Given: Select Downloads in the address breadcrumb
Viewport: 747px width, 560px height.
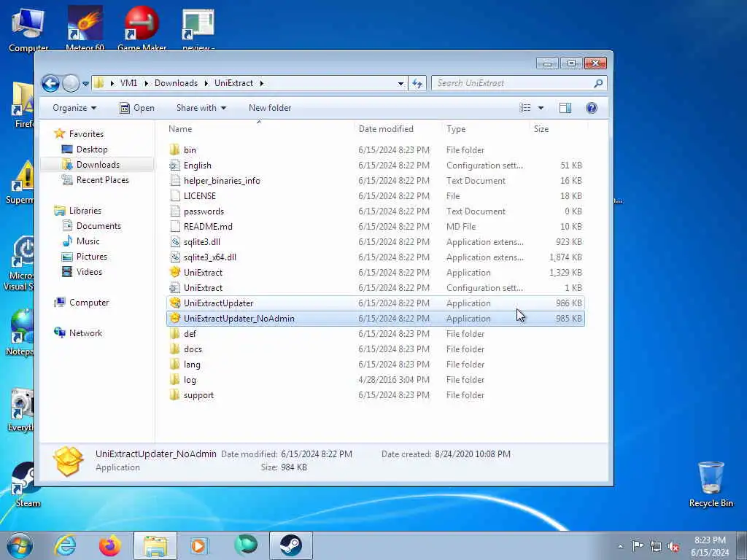Looking at the screenshot, I should point(176,83).
